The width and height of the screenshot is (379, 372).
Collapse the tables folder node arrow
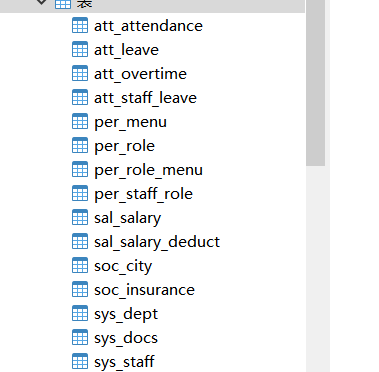pos(41,2)
